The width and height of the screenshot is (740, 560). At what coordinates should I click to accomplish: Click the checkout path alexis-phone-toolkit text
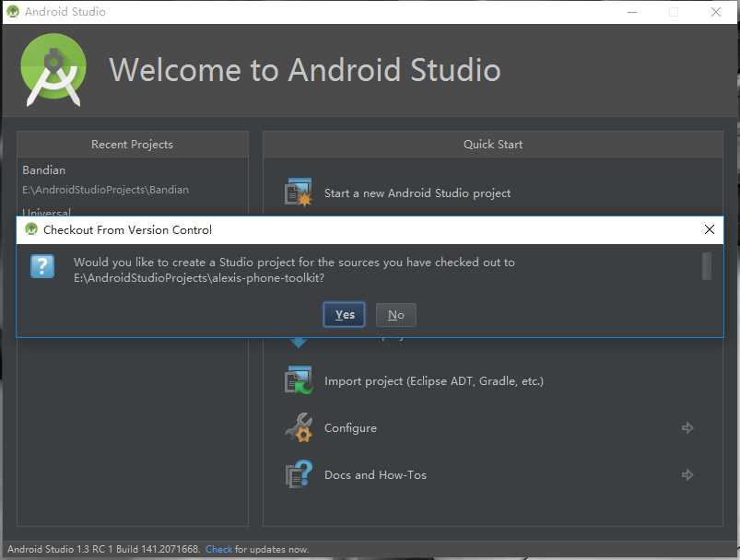click(199, 278)
